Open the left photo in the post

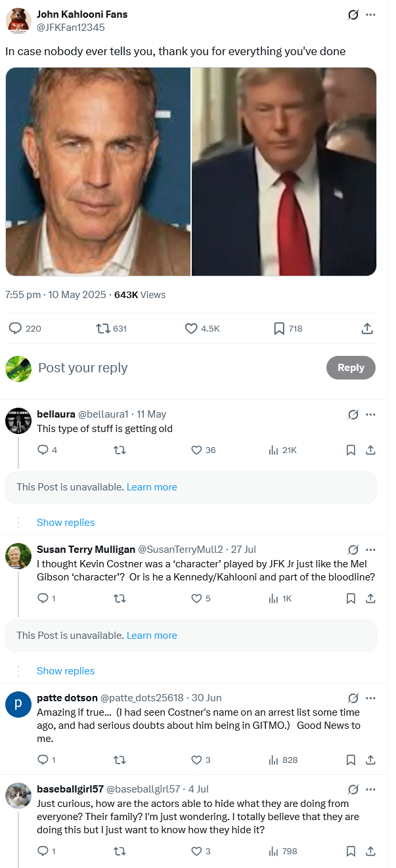click(99, 171)
